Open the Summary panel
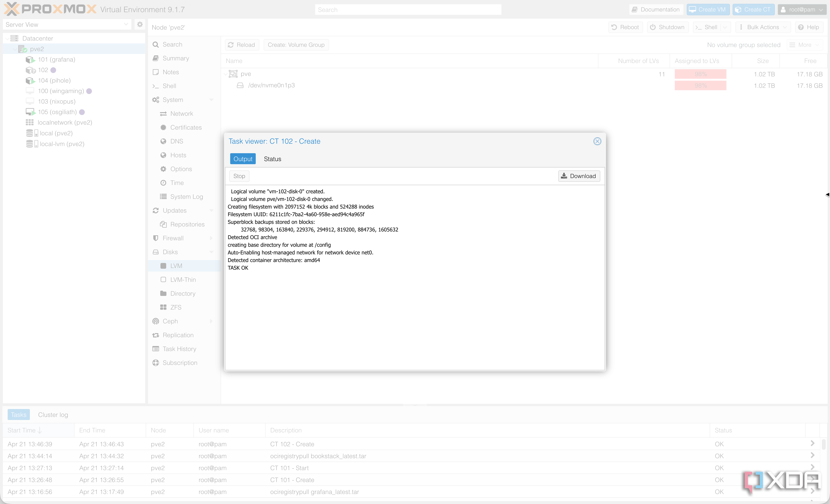The image size is (830, 504). [x=176, y=58]
